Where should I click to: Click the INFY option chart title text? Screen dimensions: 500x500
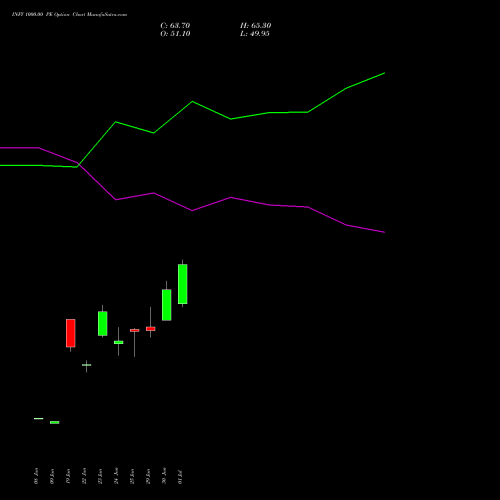tap(69, 15)
